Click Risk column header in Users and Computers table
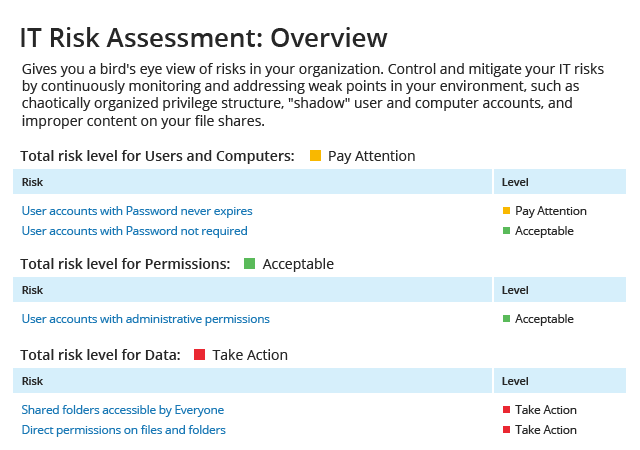 pyautogui.click(x=32, y=182)
